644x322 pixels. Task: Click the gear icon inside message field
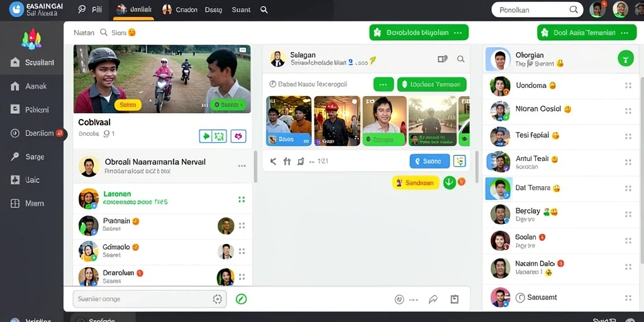217,299
